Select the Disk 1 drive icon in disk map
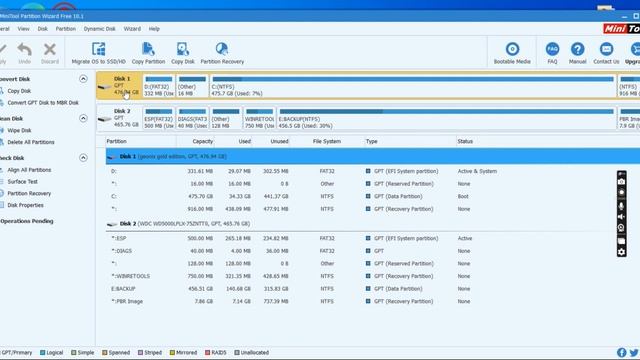The image size is (640, 360). [104, 87]
